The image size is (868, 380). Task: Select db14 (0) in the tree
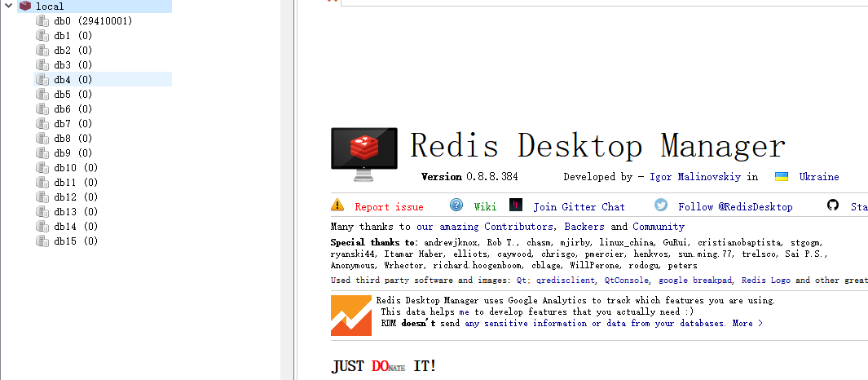(76, 227)
